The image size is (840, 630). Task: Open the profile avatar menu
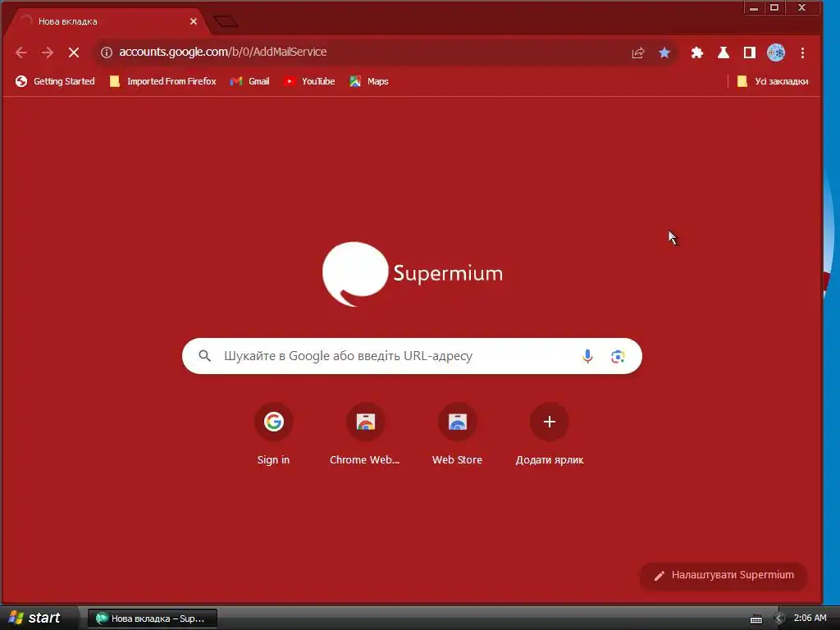coord(776,52)
